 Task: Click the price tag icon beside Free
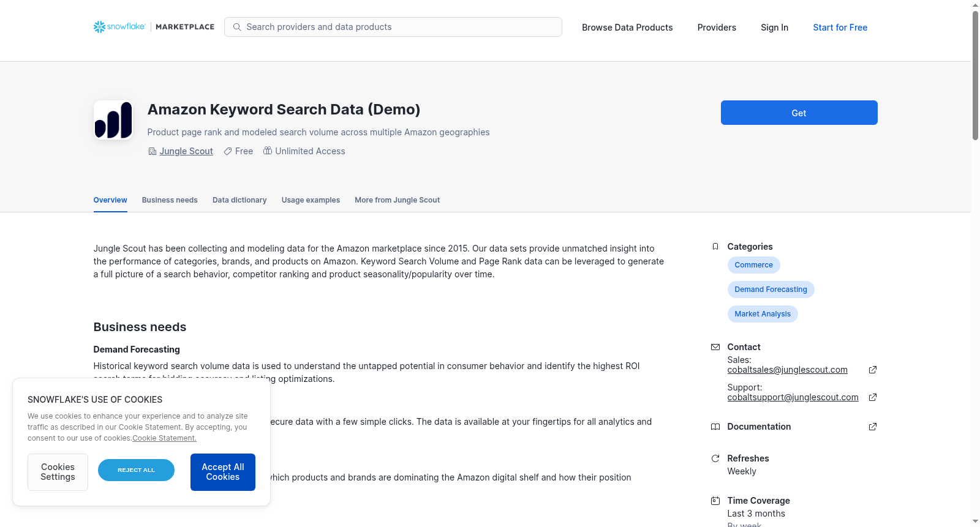[228, 151]
